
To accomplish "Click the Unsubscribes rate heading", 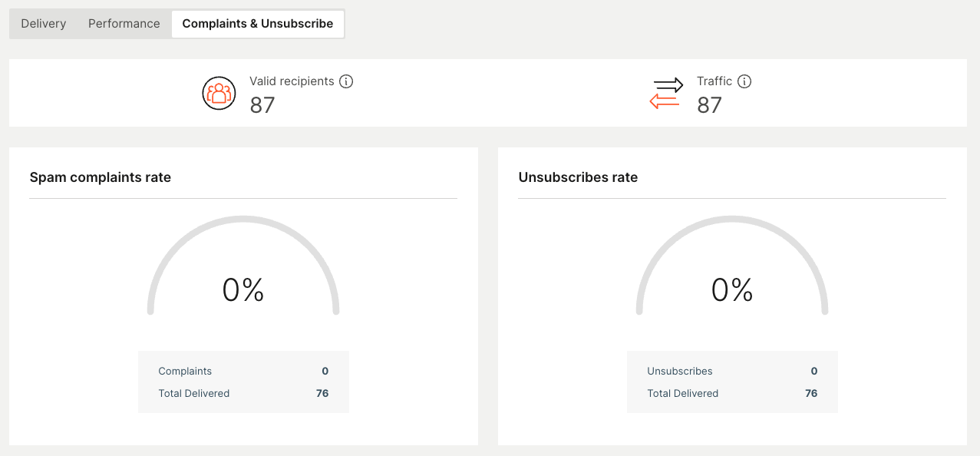I will point(578,177).
